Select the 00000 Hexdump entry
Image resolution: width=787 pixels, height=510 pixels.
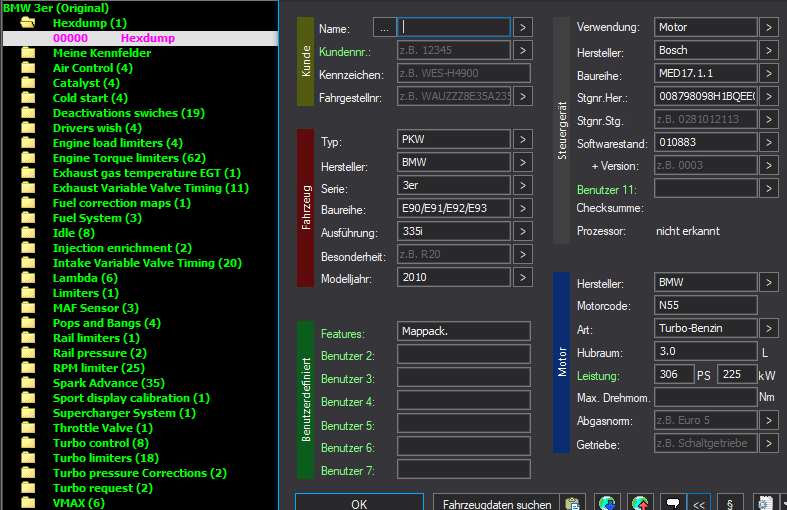pos(141,38)
